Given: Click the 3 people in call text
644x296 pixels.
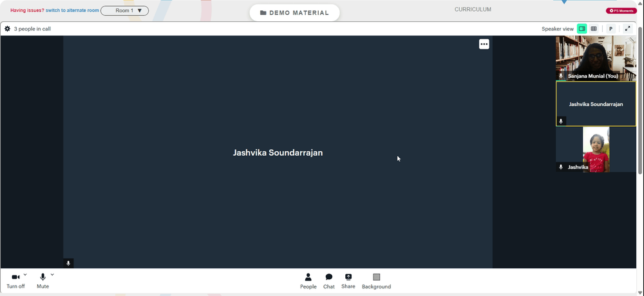Looking at the screenshot, I should (32, 29).
